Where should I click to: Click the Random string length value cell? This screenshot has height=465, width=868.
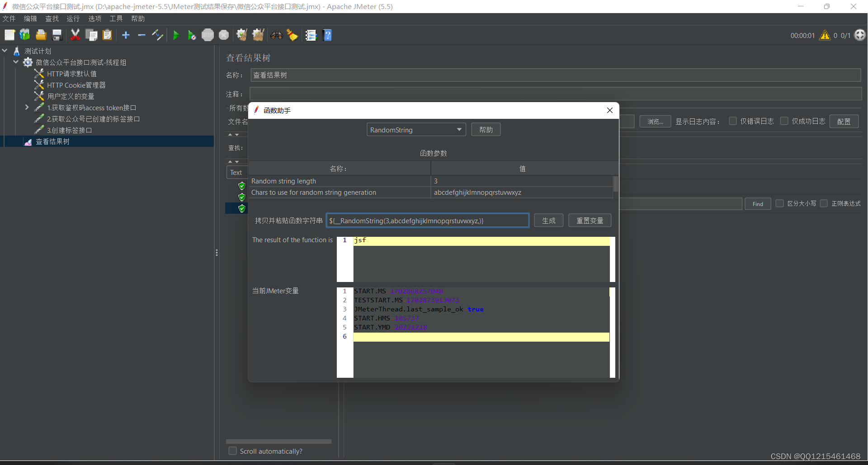tap(522, 181)
